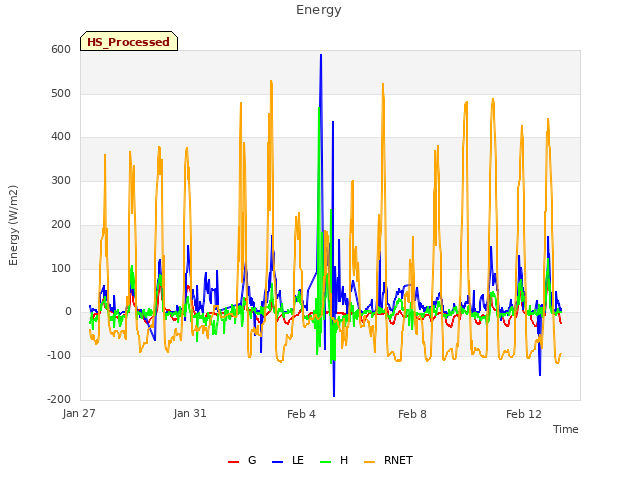
Task: Click the 500 y-axis tick label
Action: [61, 93]
